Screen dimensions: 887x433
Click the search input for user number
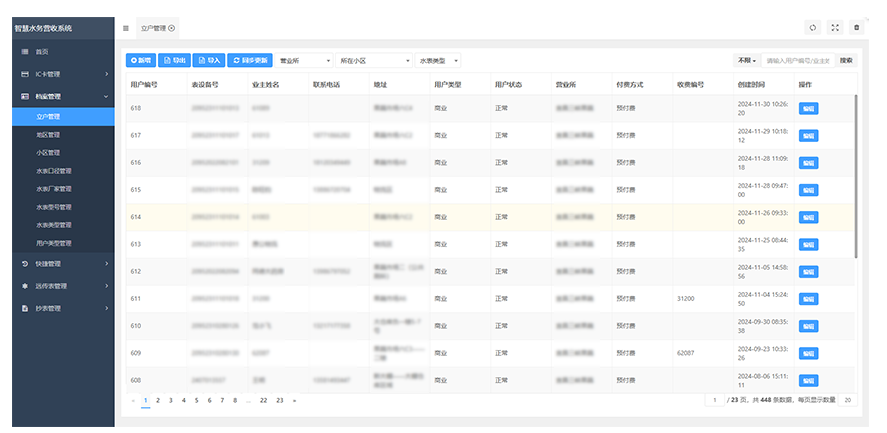point(798,61)
